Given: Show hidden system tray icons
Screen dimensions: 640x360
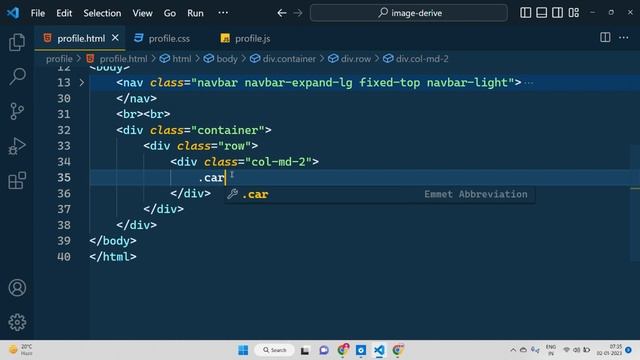Looking at the screenshot, I should coord(513,350).
